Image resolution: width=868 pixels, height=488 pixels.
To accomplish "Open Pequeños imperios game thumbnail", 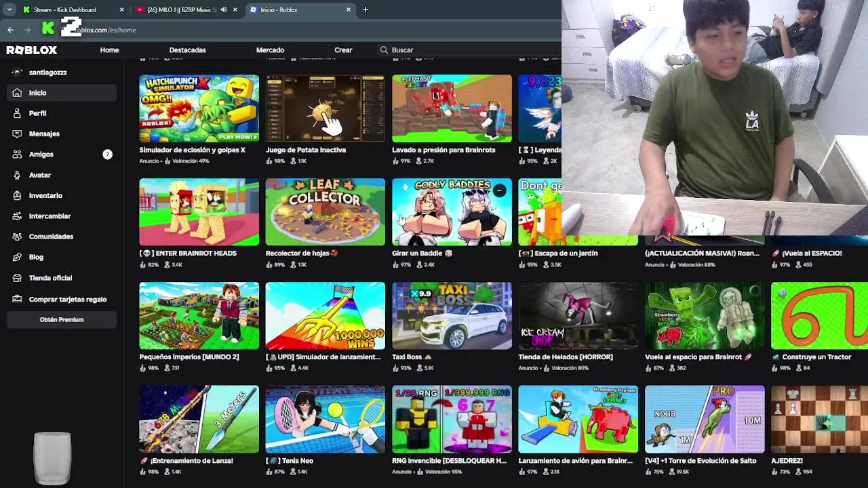I will tap(199, 316).
